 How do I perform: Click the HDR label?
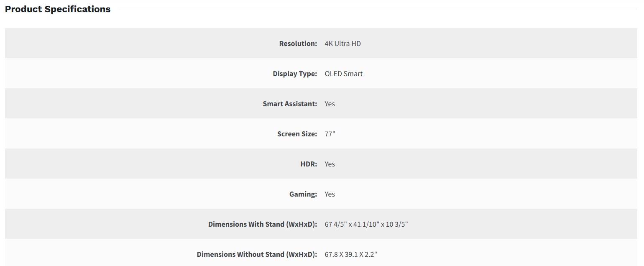click(x=309, y=164)
